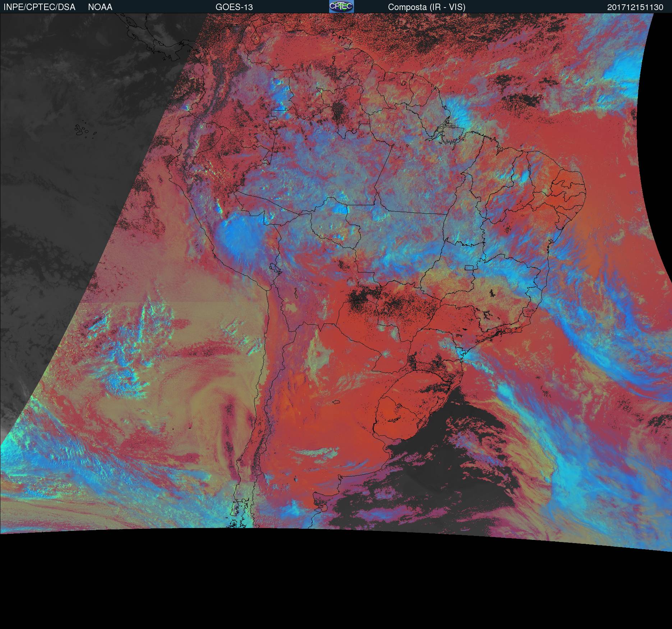Click the GOES-13 satellite label
Image resolution: width=672 pixels, height=629 pixels.
pos(234,7)
